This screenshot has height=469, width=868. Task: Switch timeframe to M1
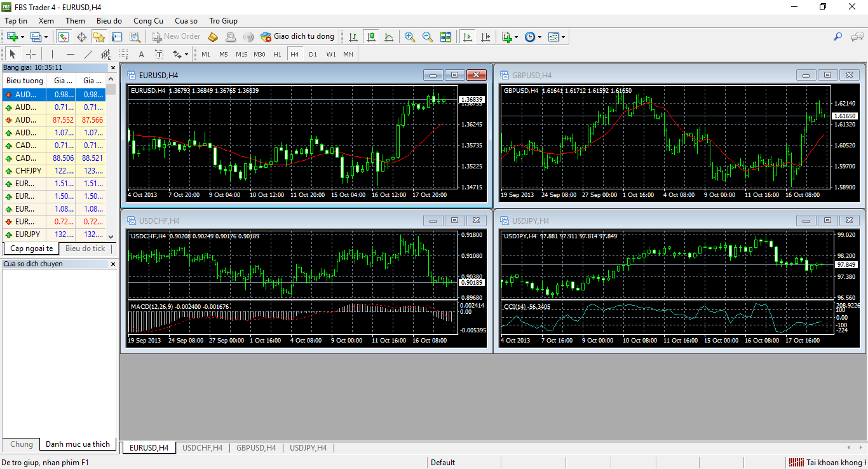(206, 54)
